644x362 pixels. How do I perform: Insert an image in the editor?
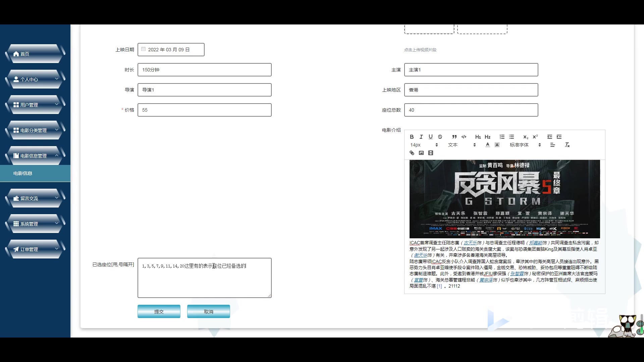(x=421, y=153)
